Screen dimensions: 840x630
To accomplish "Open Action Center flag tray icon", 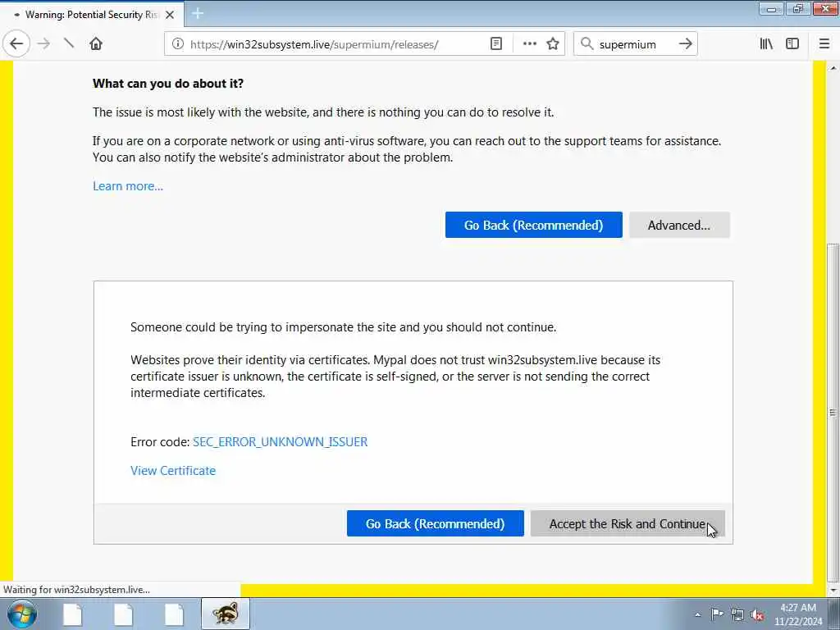I will tap(717, 614).
